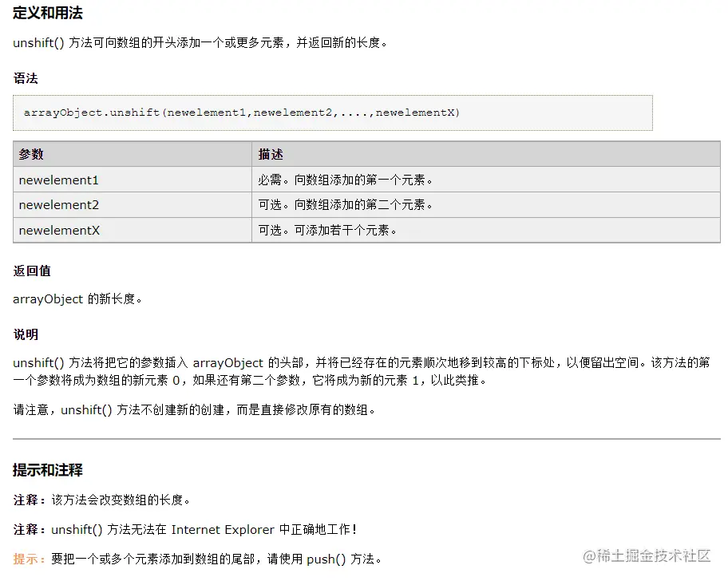Click the sentence starting 请注意，unshift() 方法不创建
This screenshot has width=728, height=581.
194,409
